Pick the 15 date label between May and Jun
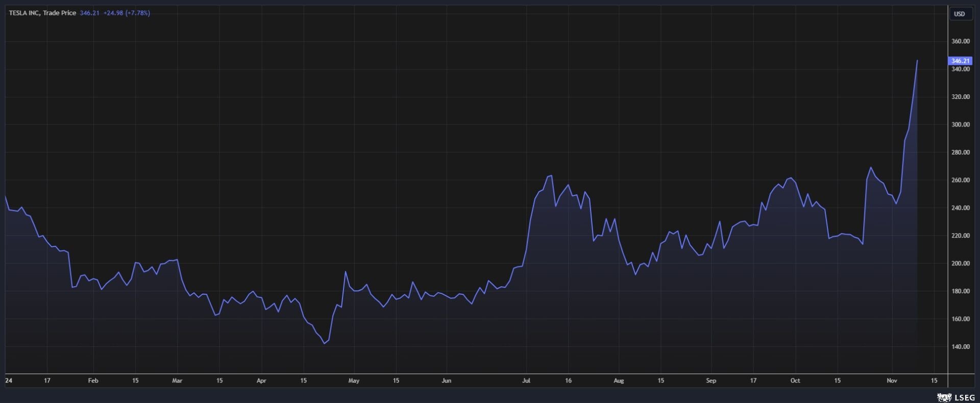The image size is (980, 403). tap(396, 381)
